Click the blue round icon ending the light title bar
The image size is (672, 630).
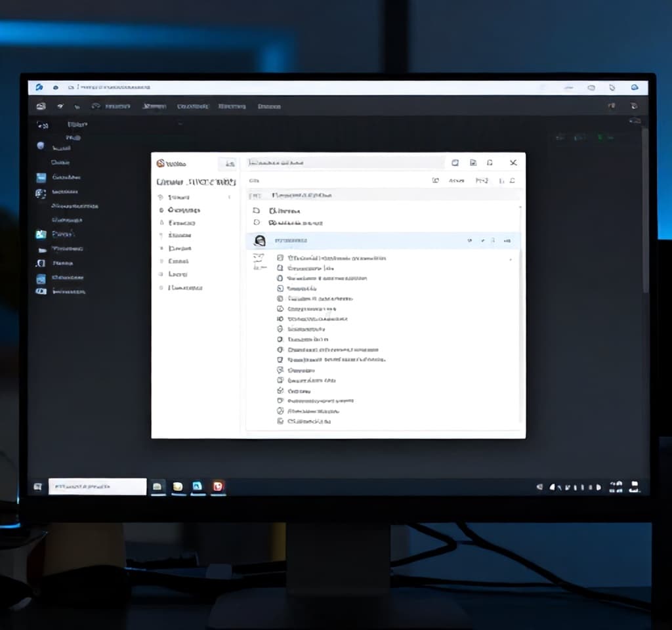tap(635, 87)
